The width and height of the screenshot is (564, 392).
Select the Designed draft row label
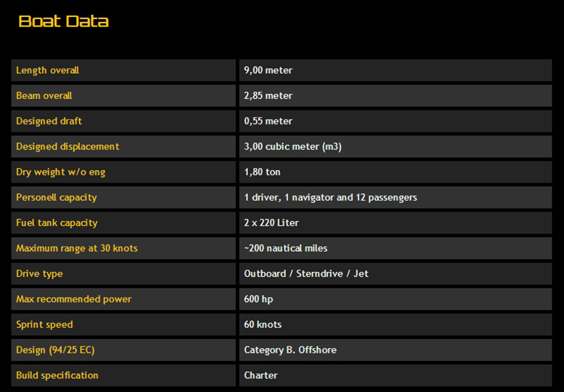coord(49,121)
